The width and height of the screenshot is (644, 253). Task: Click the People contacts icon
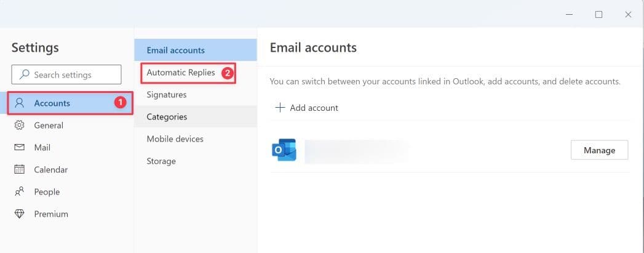[19, 192]
